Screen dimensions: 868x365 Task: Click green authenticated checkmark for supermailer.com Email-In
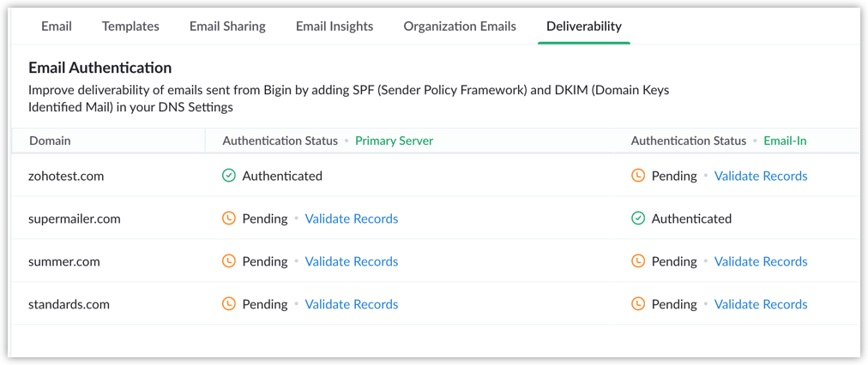[x=638, y=218]
